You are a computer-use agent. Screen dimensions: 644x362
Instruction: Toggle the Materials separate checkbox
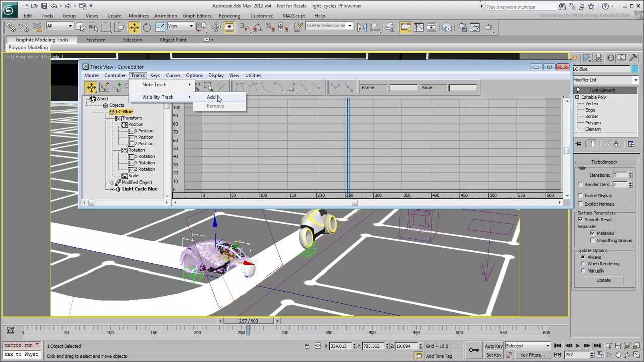point(592,233)
